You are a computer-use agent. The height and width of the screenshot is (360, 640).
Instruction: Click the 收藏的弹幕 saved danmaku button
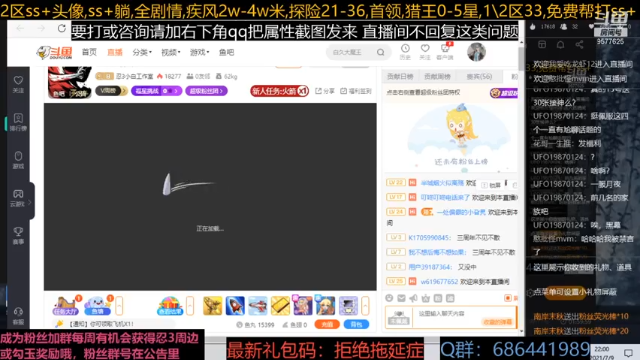[x=497, y=322]
